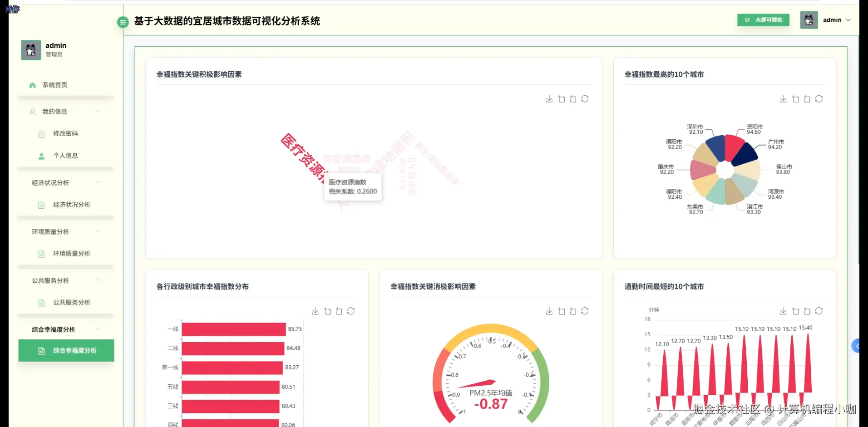Collapse the 公共服务分析 sidebar group arrow
Image resolution: width=868 pixels, height=427 pixels.
[98, 280]
